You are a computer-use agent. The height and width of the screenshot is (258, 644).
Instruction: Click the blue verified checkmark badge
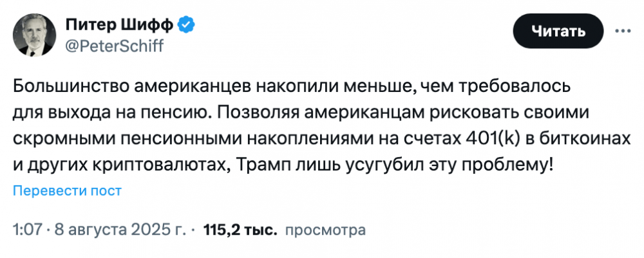tap(187, 25)
